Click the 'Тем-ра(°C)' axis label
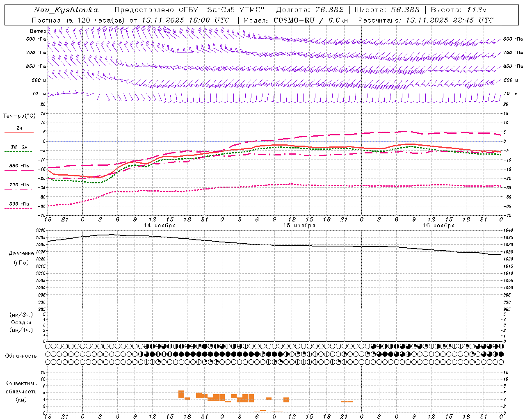525x420 pixels. pos(19,116)
